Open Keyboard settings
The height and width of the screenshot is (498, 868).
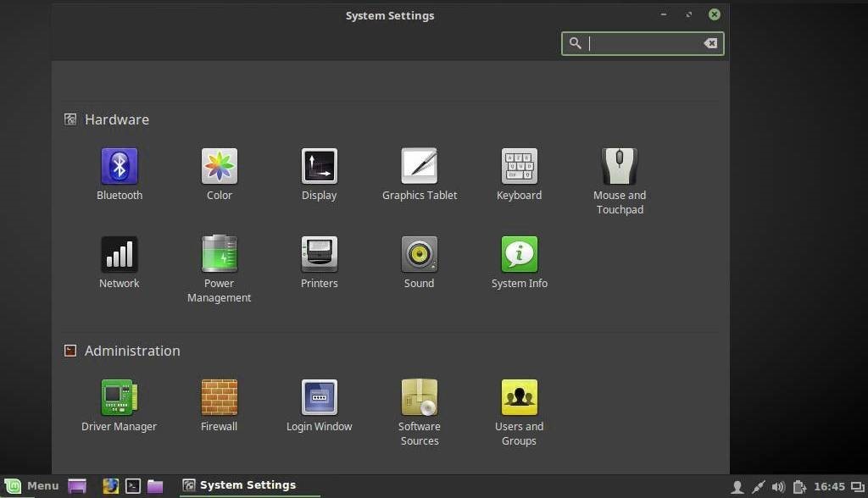(519, 174)
